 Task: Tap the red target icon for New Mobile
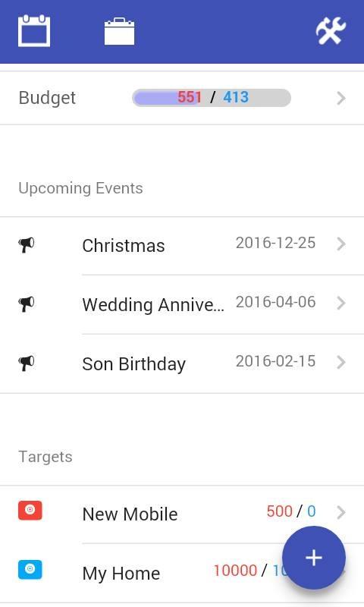click(30, 510)
